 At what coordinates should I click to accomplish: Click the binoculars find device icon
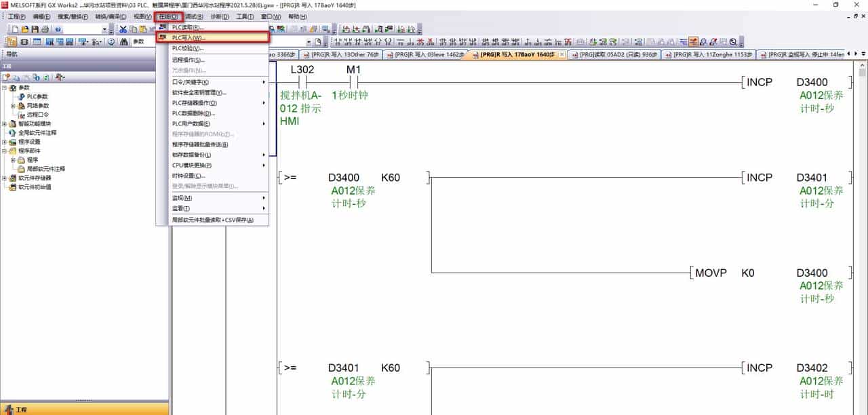tap(124, 41)
